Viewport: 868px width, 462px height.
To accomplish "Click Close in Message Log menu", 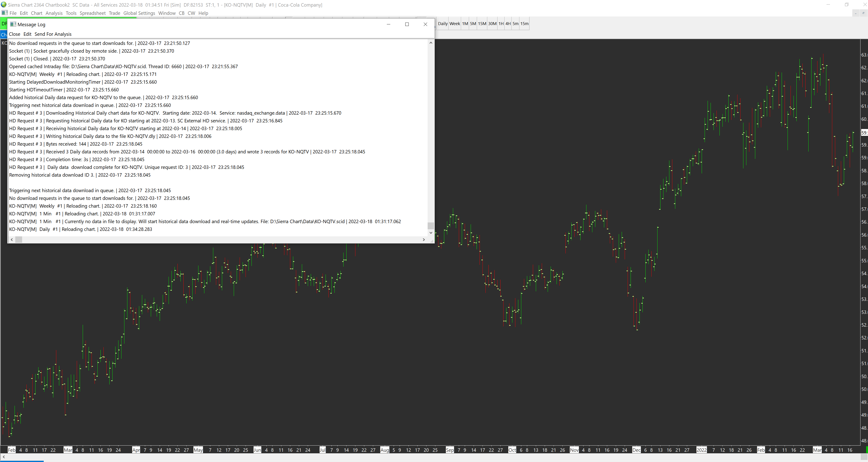I will coord(15,34).
